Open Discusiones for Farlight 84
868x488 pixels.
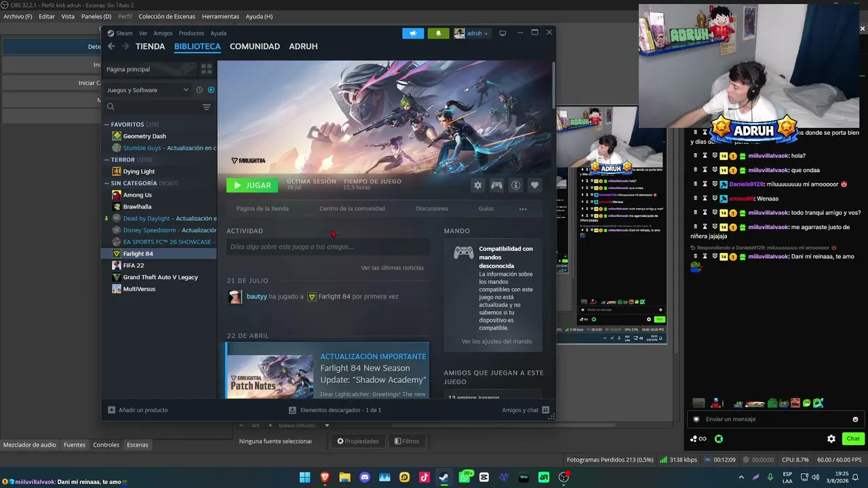pos(432,209)
